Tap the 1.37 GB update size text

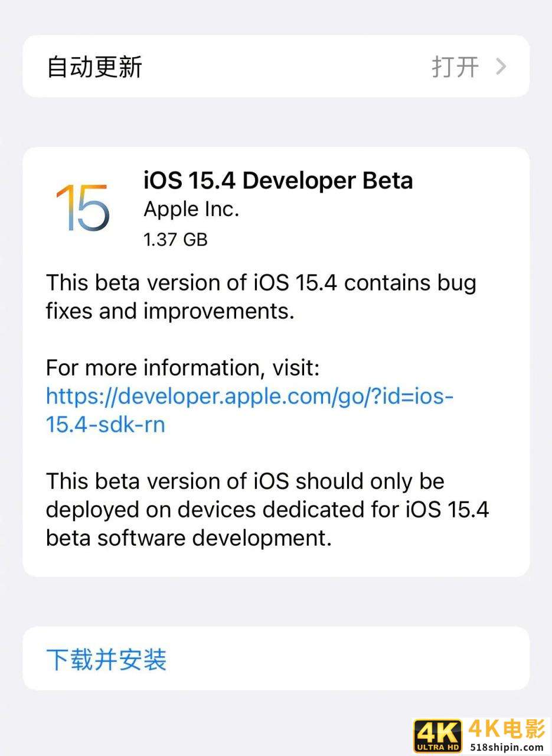point(175,239)
